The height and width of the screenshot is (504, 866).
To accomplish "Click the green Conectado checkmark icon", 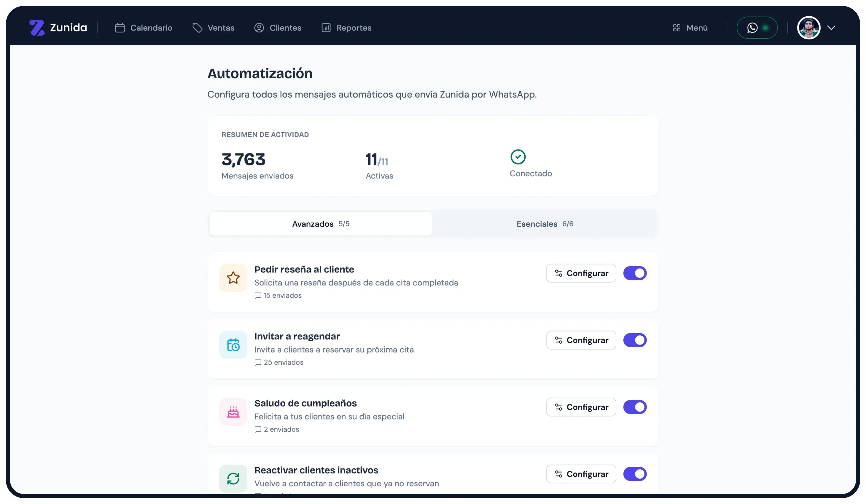I will pos(518,157).
